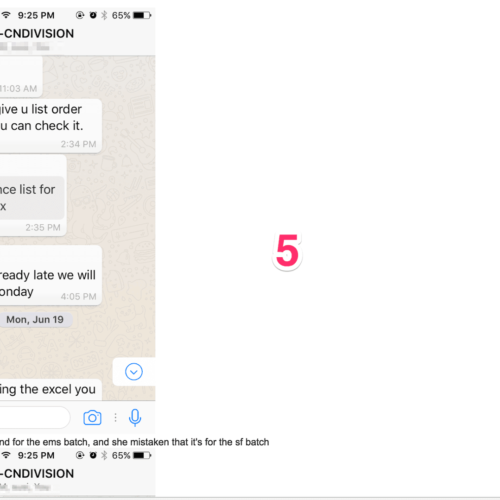
Task: Click the pink number 5 sticker
Action: pos(287,251)
